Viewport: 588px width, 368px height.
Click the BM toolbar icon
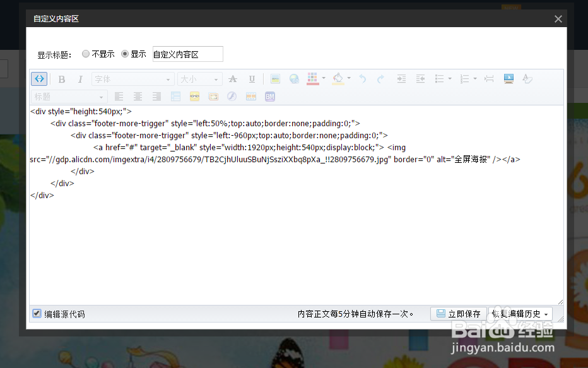click(270, 97)
